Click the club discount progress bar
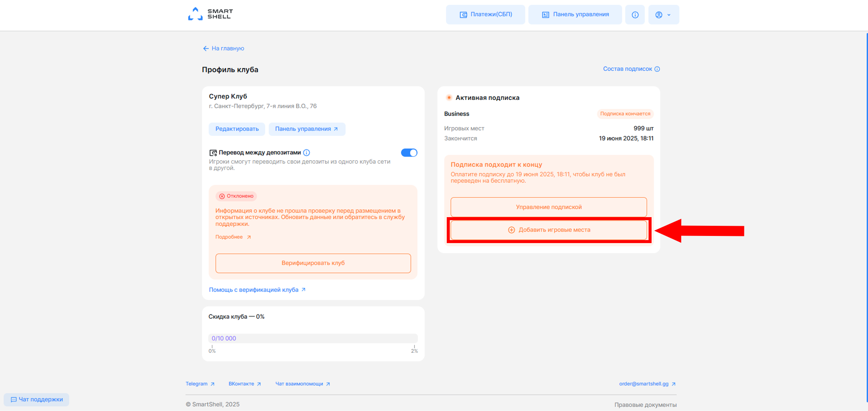Screen dimensions: 868x411 [313, 338]
